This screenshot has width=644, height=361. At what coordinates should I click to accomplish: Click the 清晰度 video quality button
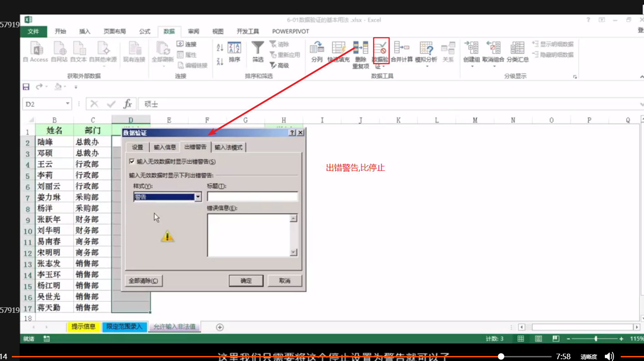tap(588, 357)
